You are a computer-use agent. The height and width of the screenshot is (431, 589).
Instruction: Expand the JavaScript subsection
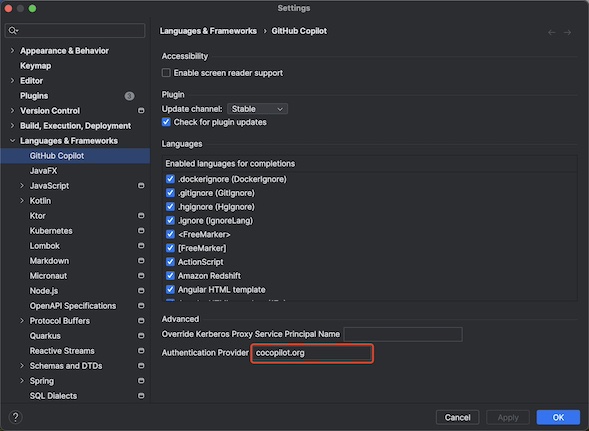22,186
